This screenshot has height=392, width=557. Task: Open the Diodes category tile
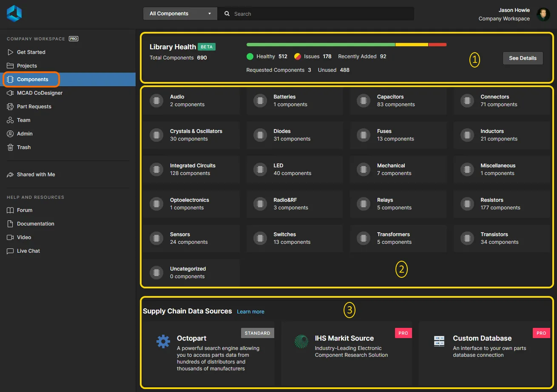295,135
